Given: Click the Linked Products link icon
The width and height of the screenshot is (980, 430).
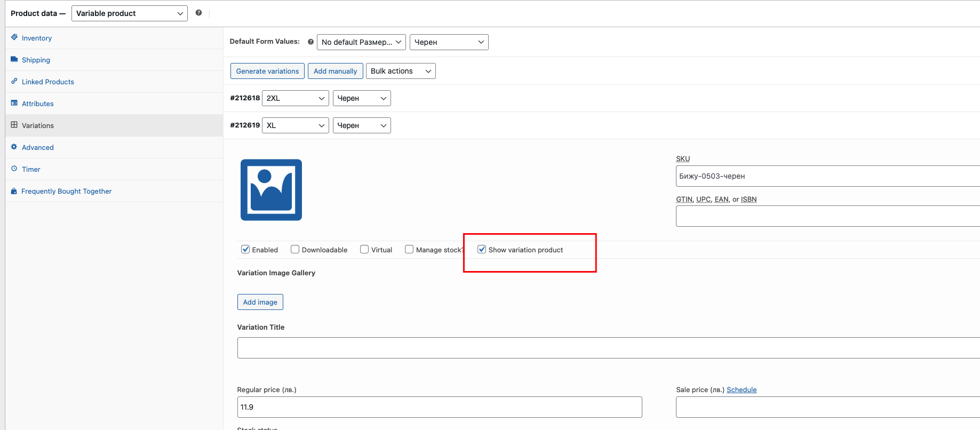Looking at the screenshot, I should [x=14, y=81].
